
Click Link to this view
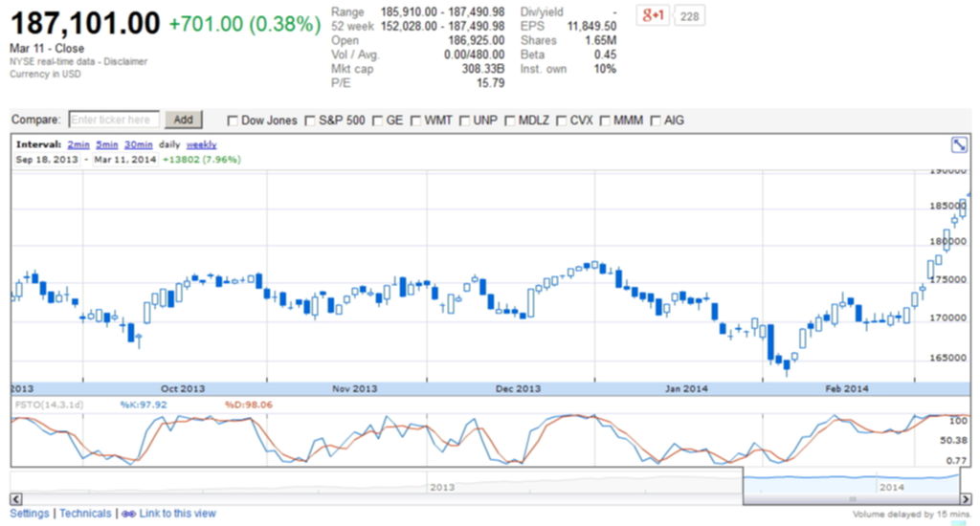(x=177, y=514)
